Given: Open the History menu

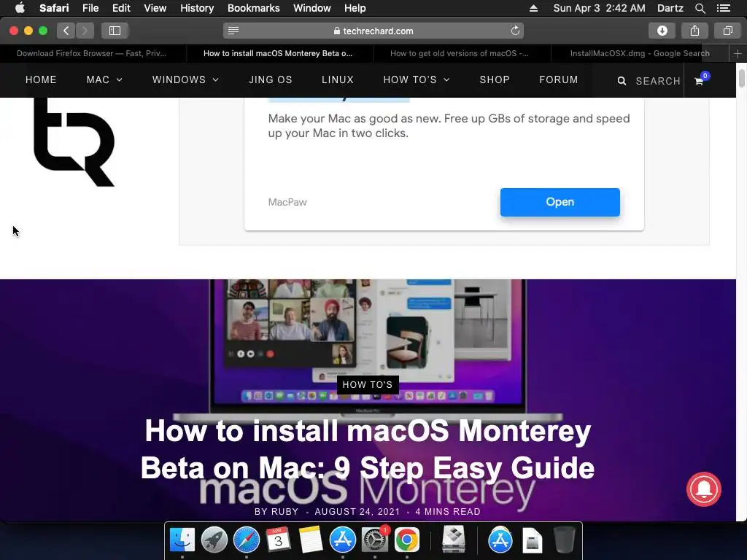Looking at the screenshot, I should [x=197, y=8].
